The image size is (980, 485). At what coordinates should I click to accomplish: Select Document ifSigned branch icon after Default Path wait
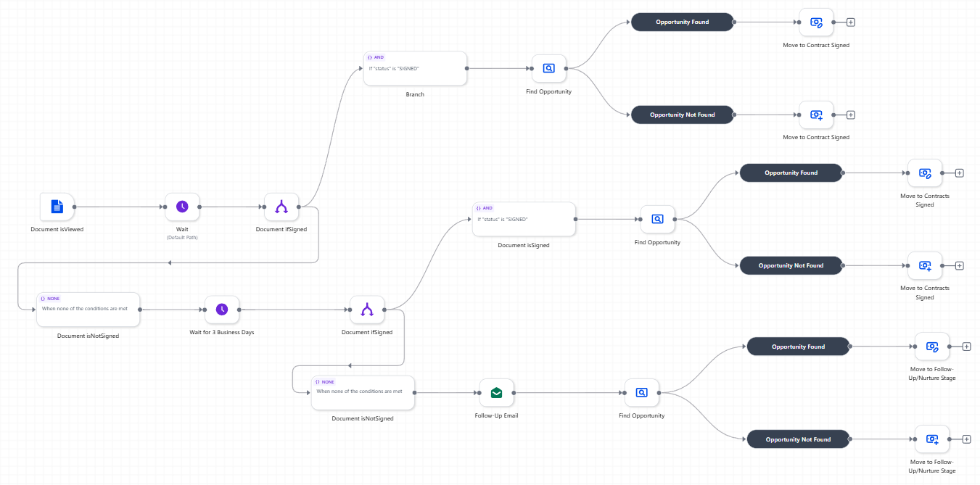pyautogui.click(x=281, y=207)
